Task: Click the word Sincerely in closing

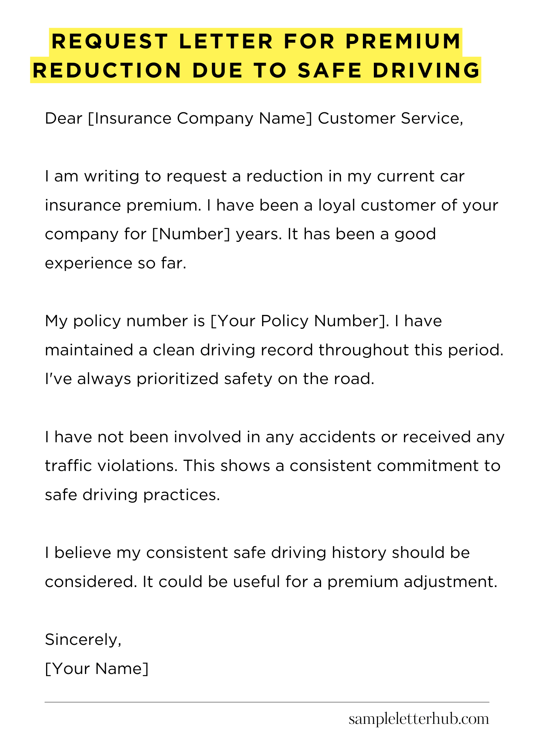Action: [x=83, y=640]
